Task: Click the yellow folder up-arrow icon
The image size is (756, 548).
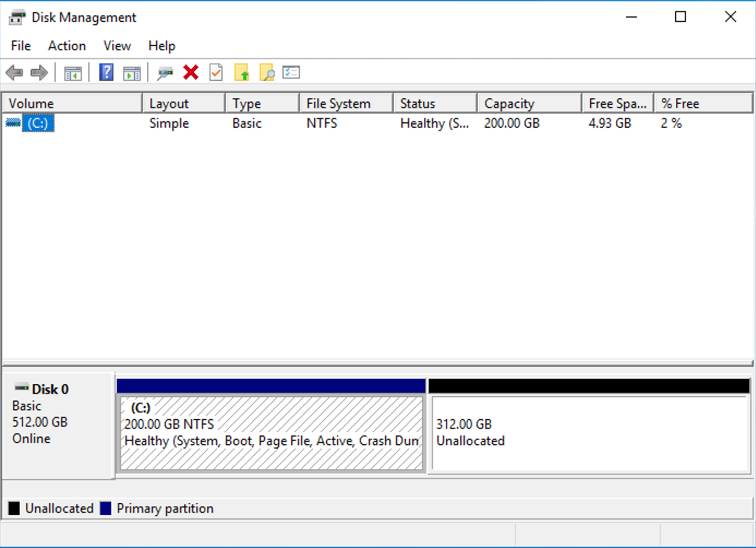Action: coord(242,72)
